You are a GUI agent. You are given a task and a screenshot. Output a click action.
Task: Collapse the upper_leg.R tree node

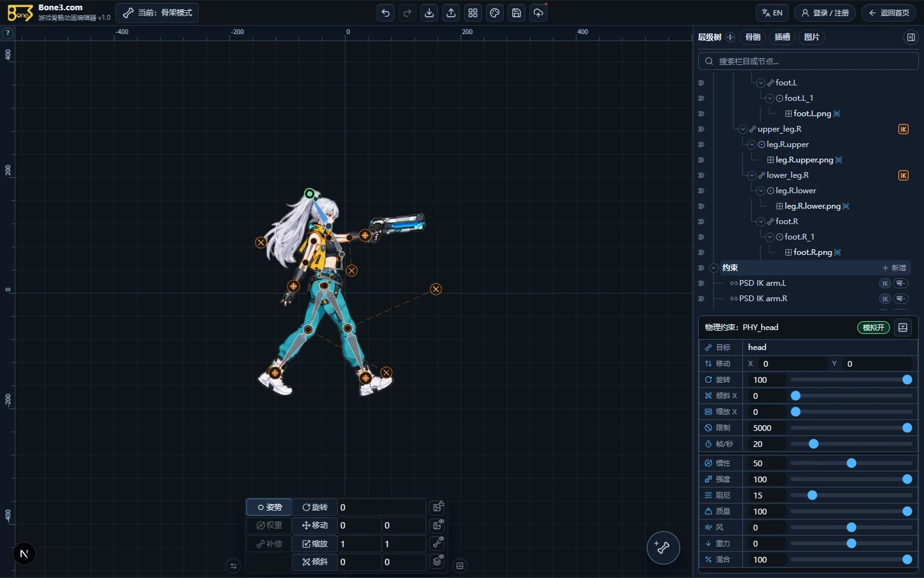(x=742, y=129)
